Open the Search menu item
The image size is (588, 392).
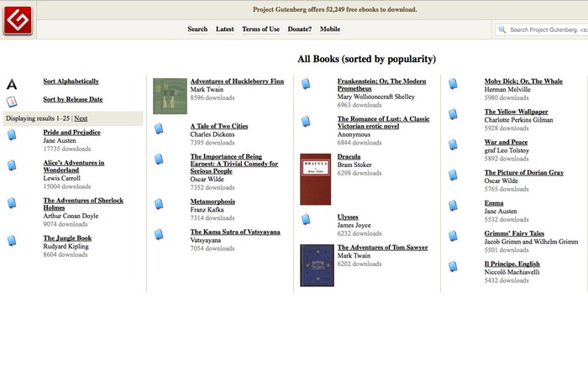[197, 29]
